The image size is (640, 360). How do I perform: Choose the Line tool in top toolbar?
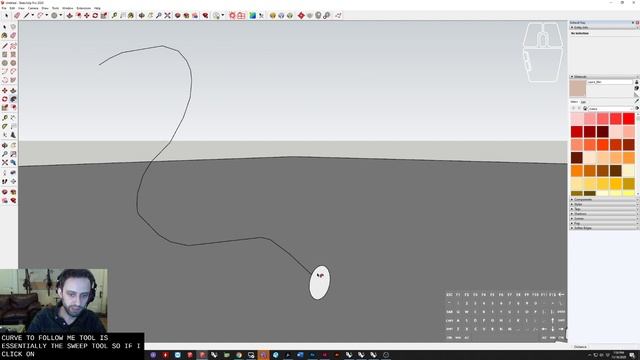pyautogui.click(x=27, y=16)
